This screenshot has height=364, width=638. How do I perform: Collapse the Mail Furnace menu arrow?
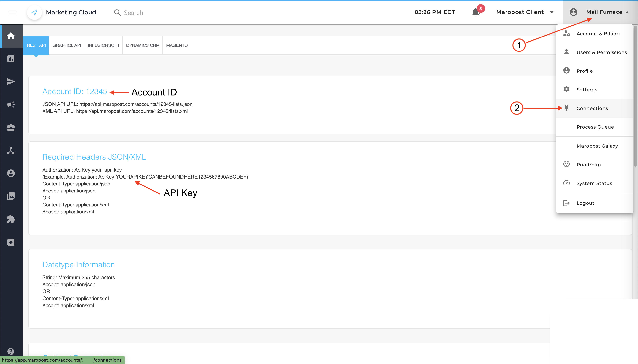pos(627,12)
